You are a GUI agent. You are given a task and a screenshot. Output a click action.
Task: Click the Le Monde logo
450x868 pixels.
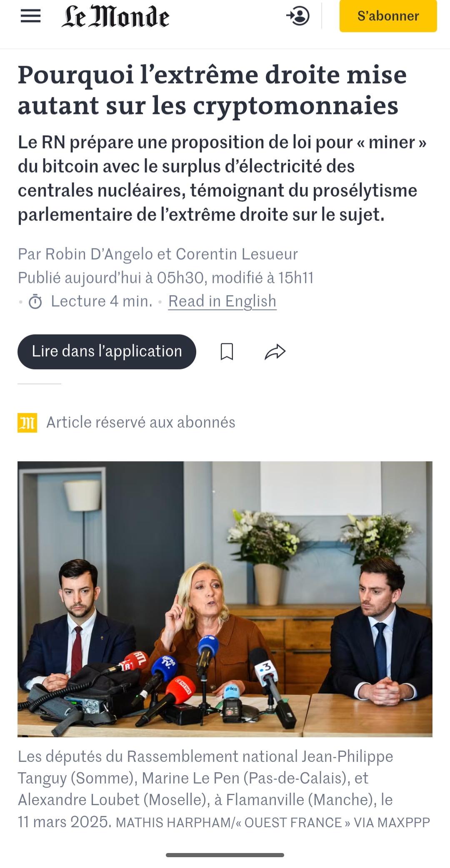coord(115,17)
